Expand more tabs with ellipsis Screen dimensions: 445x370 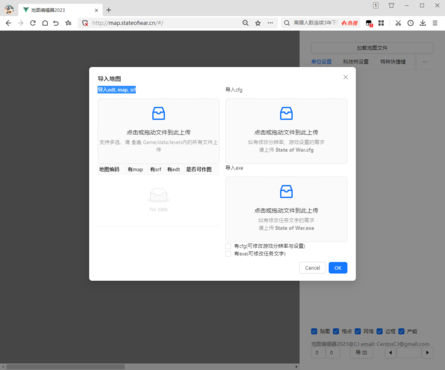coord(425,62)
